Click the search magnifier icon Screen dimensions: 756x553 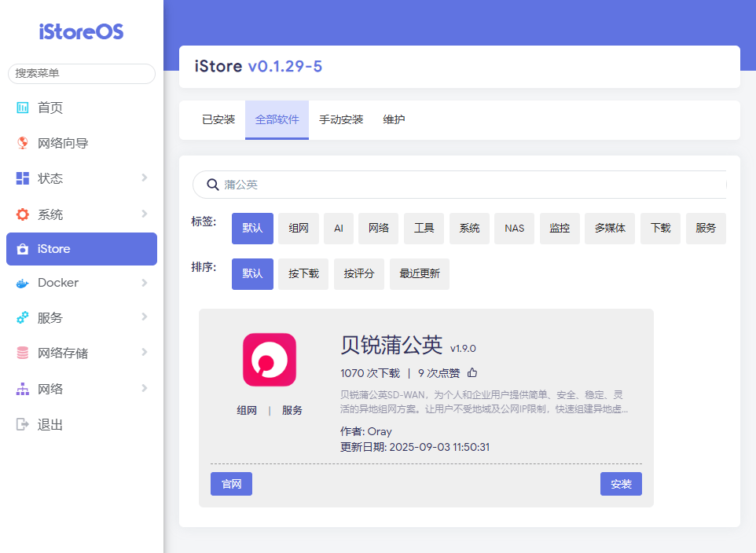[212, 185]
